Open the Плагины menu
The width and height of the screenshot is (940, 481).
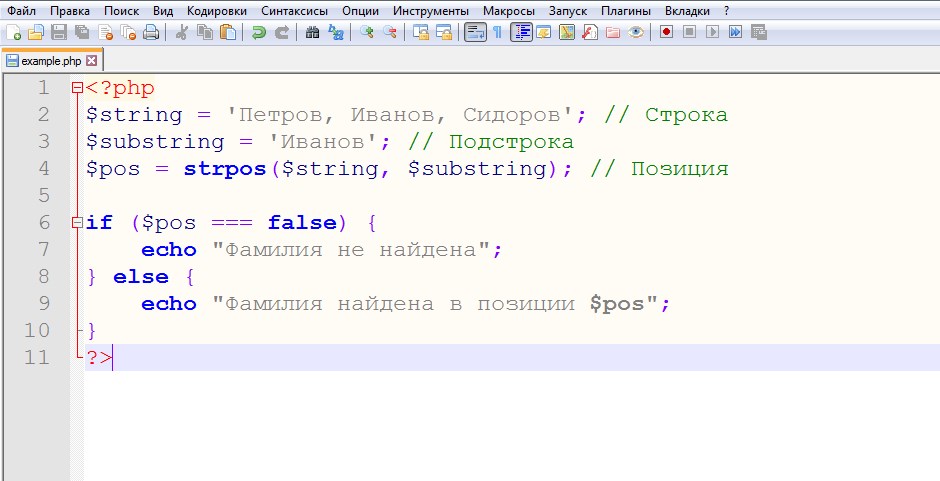(x=626, y=10)
